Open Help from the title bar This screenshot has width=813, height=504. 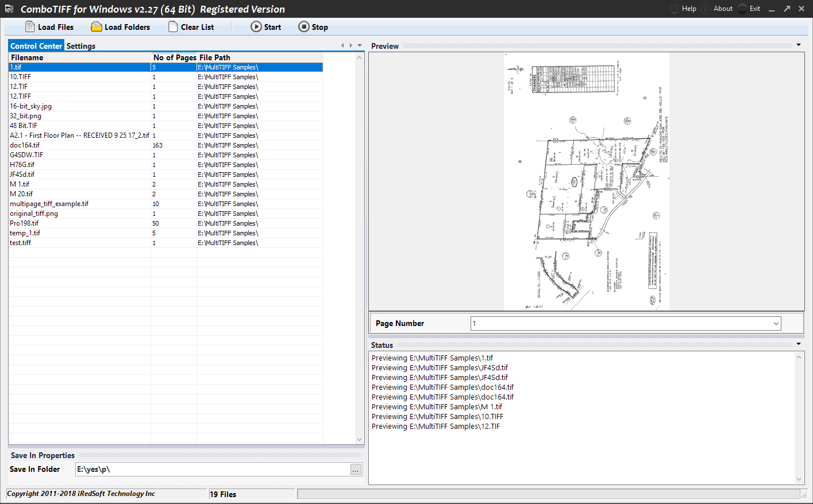click(x=683, y=9)
